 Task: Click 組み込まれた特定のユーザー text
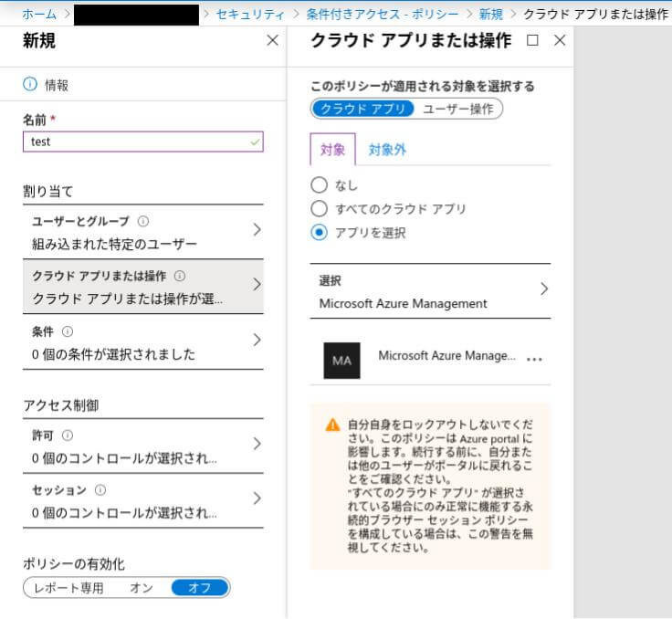[114, 244]
